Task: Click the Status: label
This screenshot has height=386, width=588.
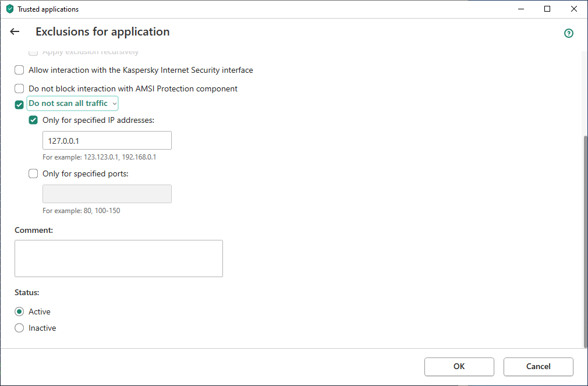Action: [x=27, y=293]
